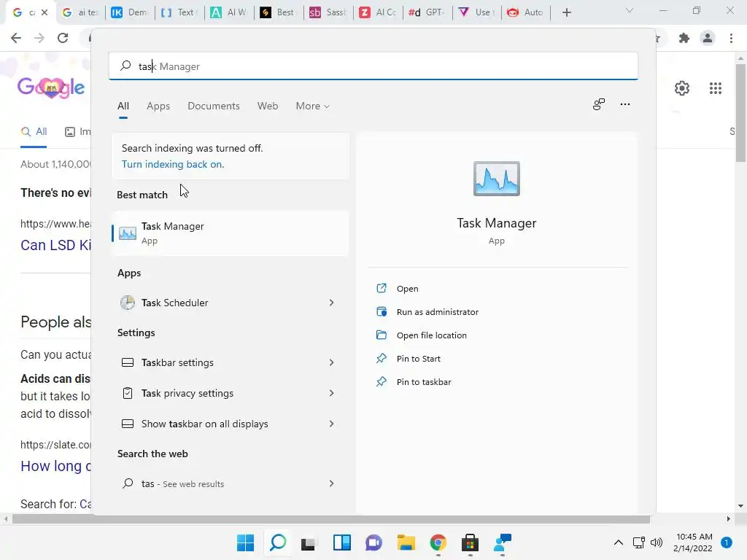Open the last taskbar app with chat bubble
The width and height of the screenshot is (747, 560).
(502, 542)
